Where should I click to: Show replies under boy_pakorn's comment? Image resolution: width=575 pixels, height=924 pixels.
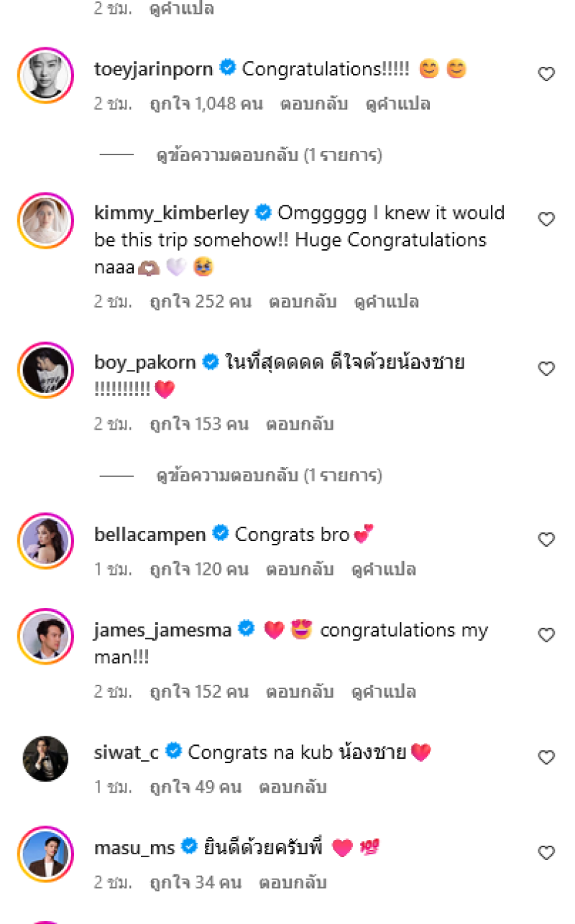(x=269, y=475)
